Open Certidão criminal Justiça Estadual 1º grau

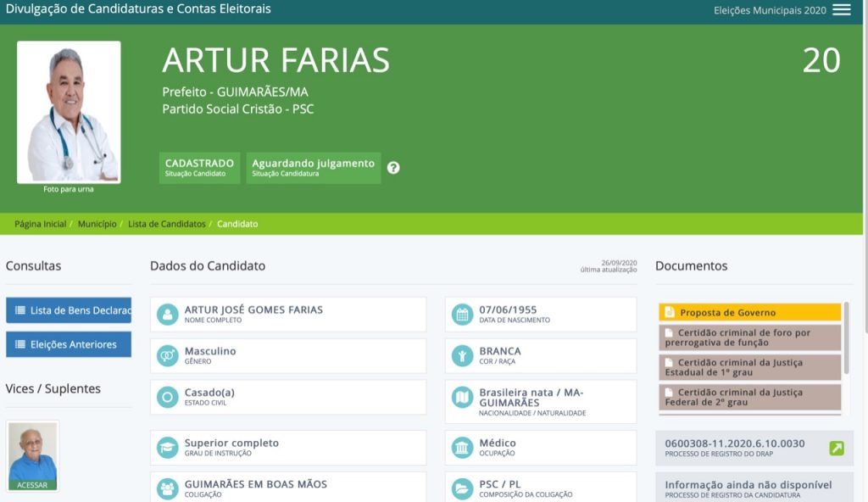pos(749,367)
